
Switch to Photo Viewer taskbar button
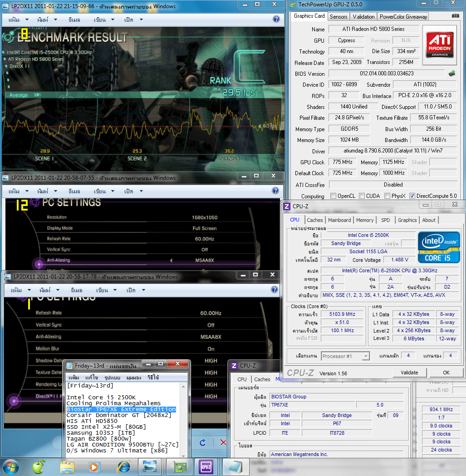150,467
